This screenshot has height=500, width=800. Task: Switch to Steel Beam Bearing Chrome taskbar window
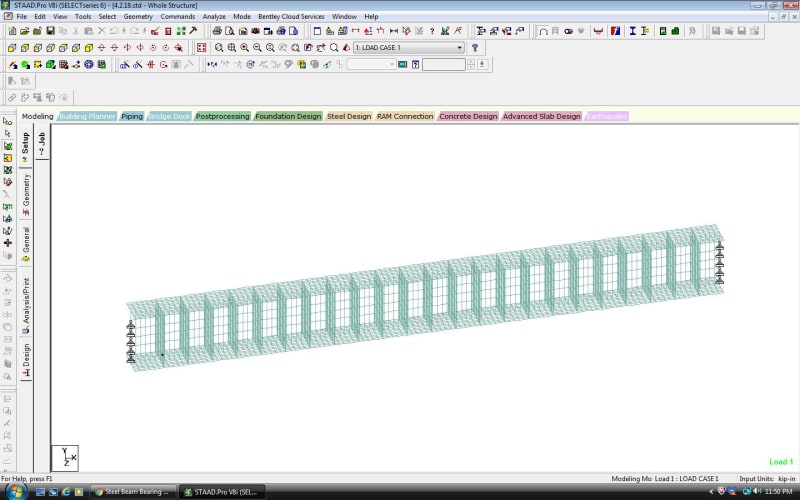tap(134, 492)
